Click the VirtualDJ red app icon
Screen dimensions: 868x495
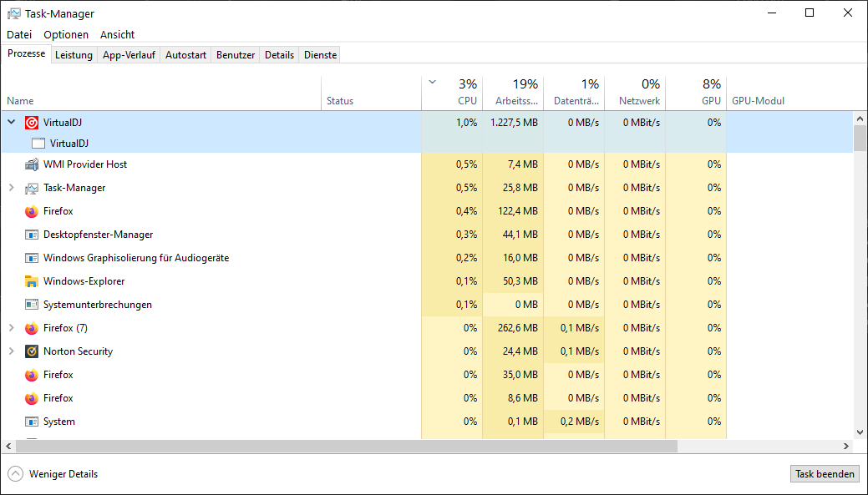[32, 123]
